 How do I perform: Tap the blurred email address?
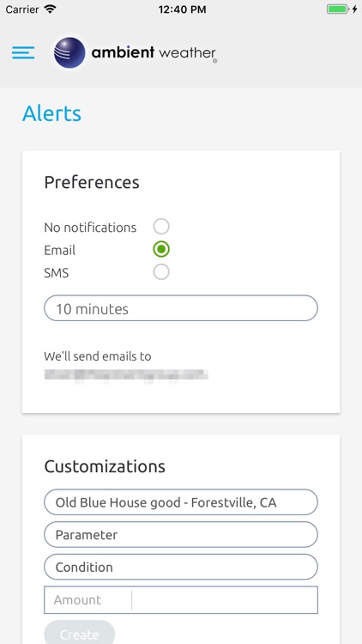pyautogui.click(x=126, y=375)
